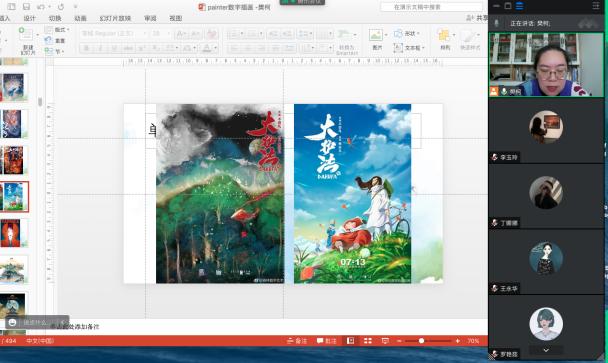
Task: Click language indicator 中文(中国) in status bar
Action: pos(40,341)
